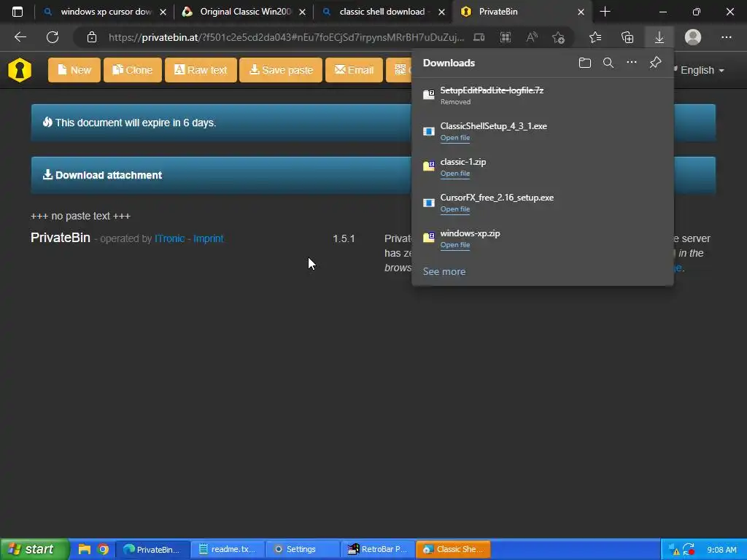Open File Explorer from taskbar quick launch
This screenshot has width=747, height=560.
(x=85, y=549)
